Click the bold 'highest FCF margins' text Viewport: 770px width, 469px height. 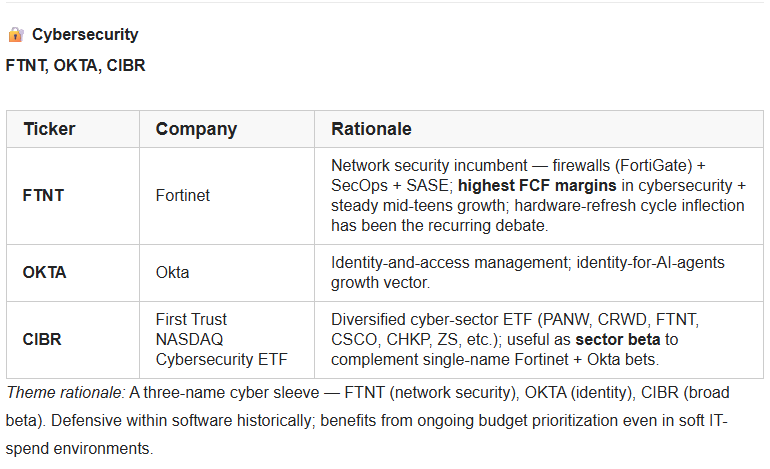[537, 186]
